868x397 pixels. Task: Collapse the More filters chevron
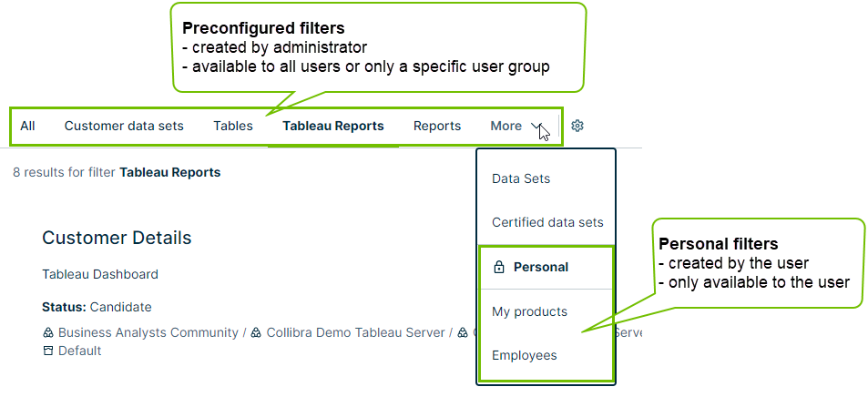(x=536, y=127)
